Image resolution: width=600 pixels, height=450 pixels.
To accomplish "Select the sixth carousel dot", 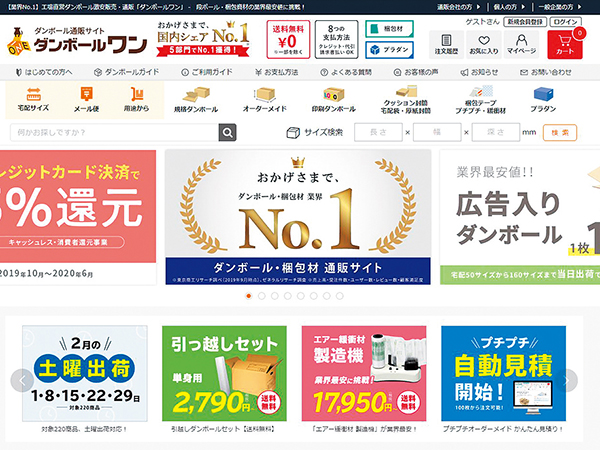I will 314,296.
